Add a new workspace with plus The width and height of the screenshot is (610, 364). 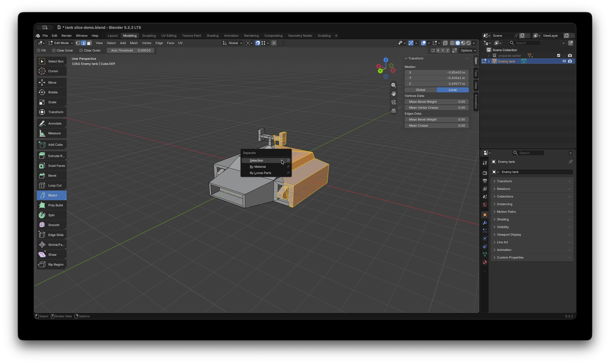336,36
